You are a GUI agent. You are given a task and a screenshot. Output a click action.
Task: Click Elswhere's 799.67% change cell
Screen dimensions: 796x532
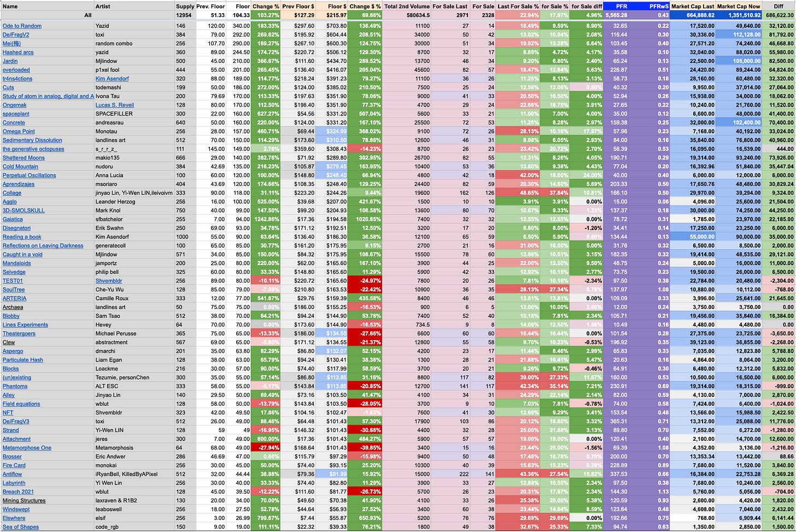(x=266, y=518)
